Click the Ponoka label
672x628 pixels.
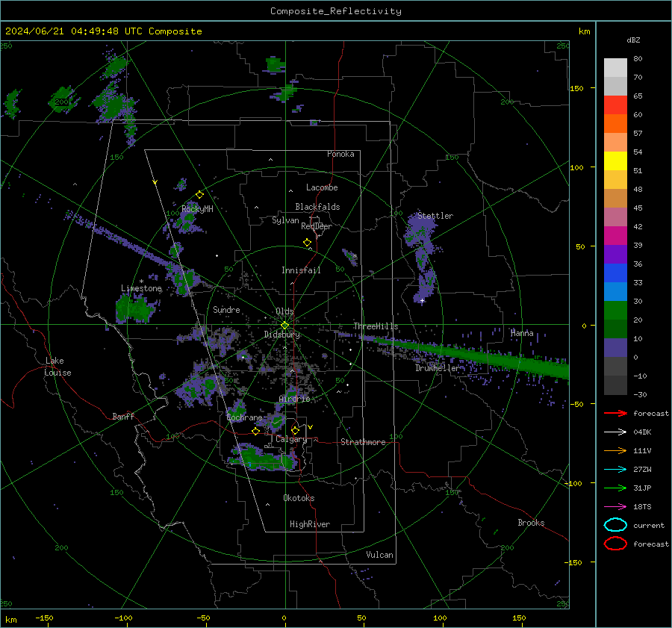click(340, 154)
